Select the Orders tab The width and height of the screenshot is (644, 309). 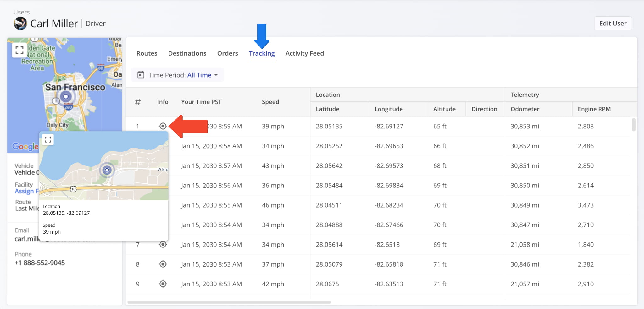(x=227, y=53)
